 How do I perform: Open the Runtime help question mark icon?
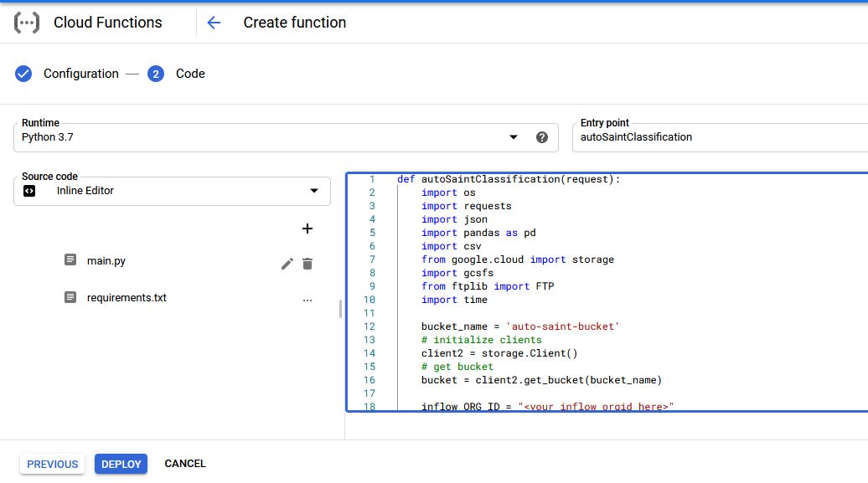(x=542, y=137)
